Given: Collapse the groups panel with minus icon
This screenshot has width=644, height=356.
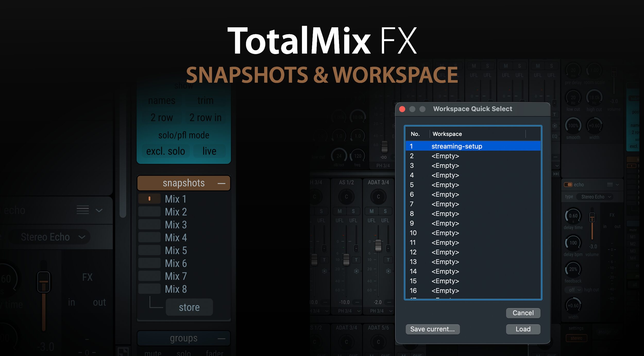Looking at the screenshot, I should 221,338.
